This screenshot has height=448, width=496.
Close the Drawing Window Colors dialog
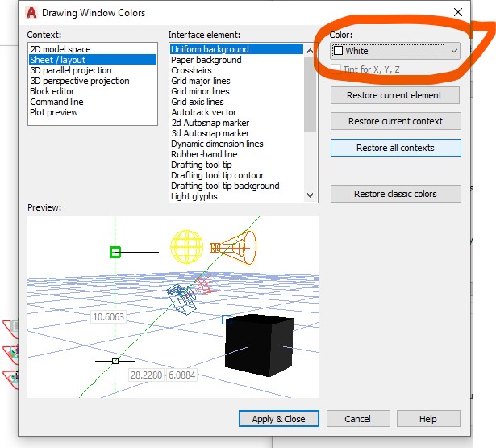458,12
